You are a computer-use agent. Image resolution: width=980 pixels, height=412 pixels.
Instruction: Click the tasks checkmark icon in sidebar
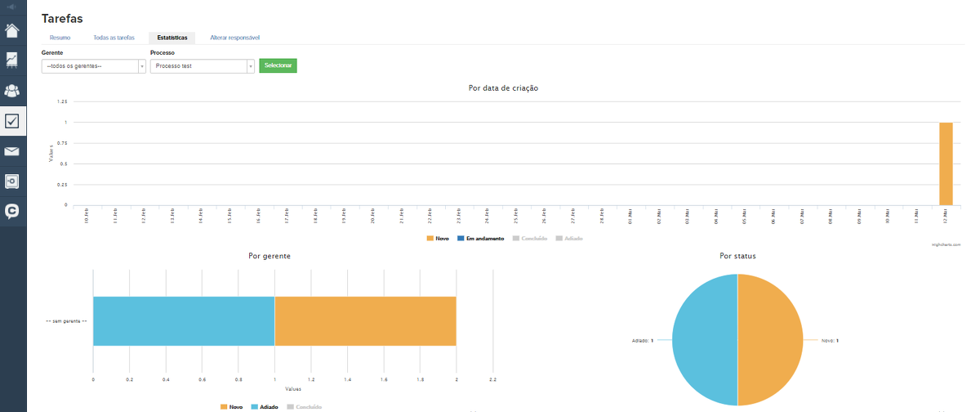[12, 121]
